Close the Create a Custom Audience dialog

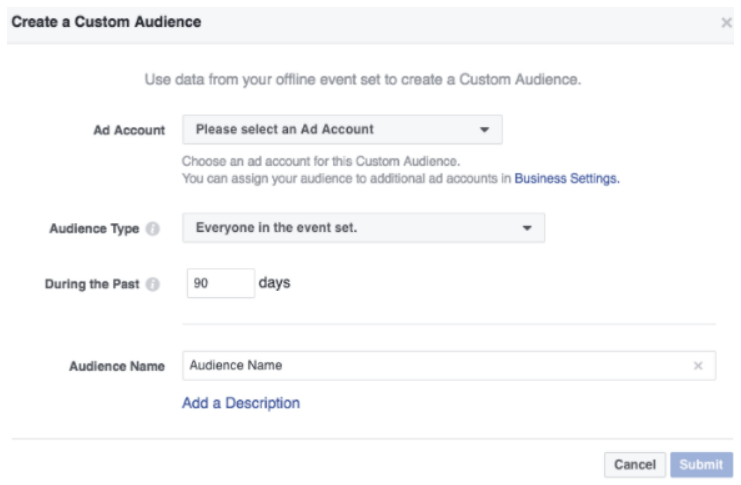pyautogui.click(x=726, y=22)
